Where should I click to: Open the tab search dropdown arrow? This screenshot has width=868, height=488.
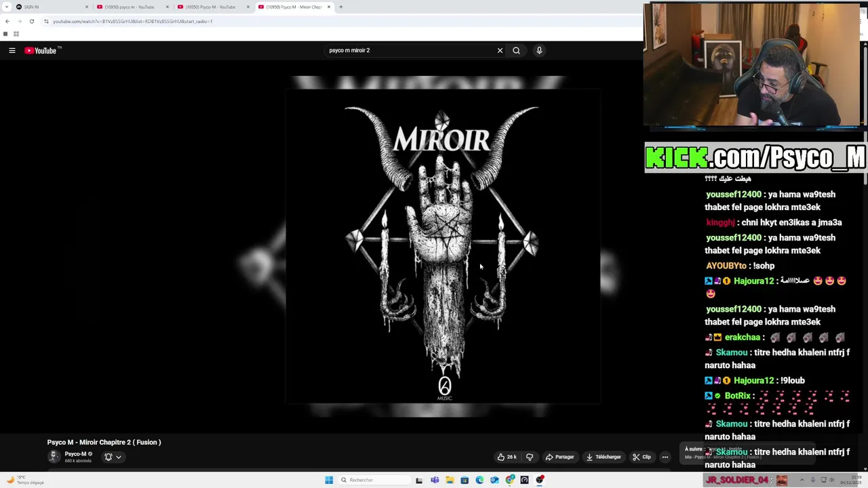[5, 7]
